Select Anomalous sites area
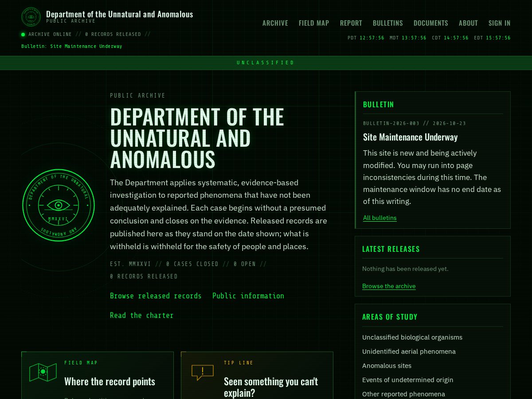The width and height of the screenshot is (532, 399). 387,366
